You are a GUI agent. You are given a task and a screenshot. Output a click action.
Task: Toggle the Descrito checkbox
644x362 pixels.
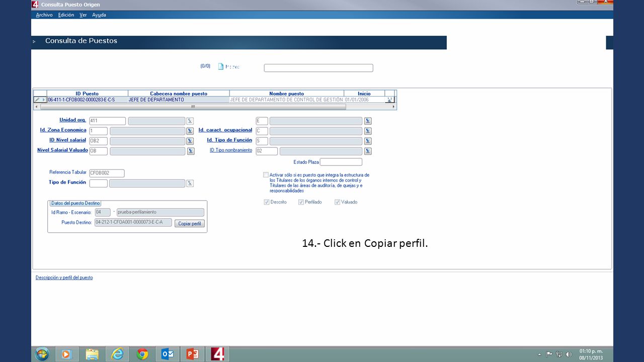(x=266, y=202)
